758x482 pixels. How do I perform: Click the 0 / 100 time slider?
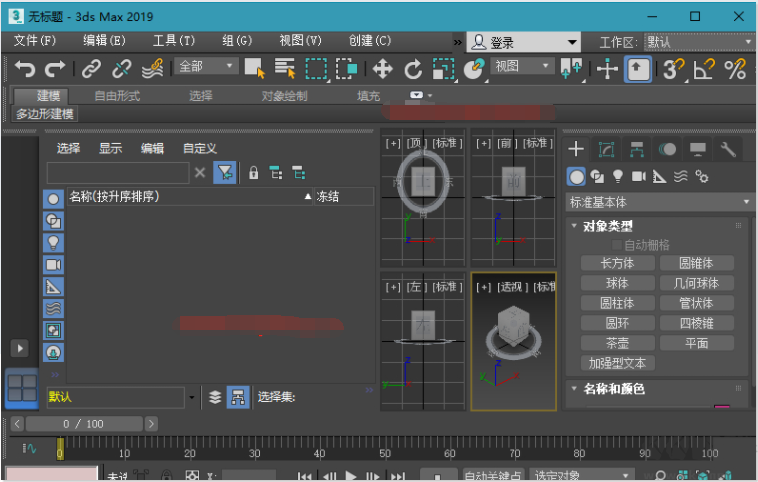coord(83,424)
